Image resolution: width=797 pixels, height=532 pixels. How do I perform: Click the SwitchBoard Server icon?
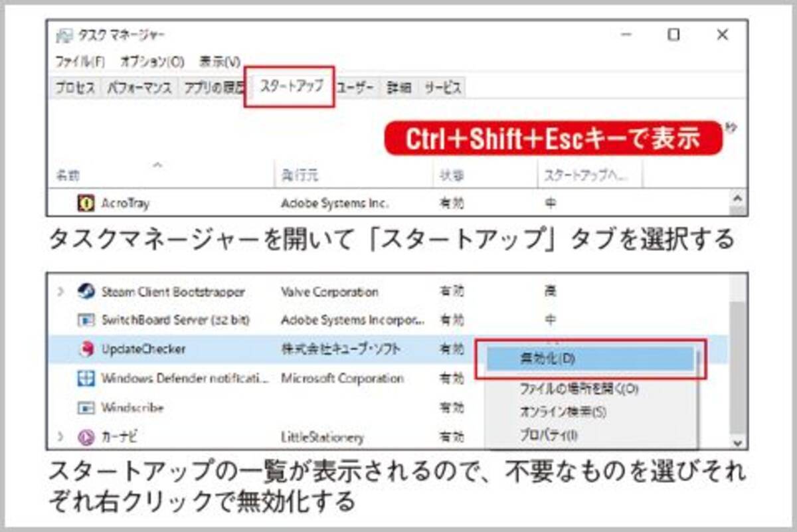tap(86, 320)
